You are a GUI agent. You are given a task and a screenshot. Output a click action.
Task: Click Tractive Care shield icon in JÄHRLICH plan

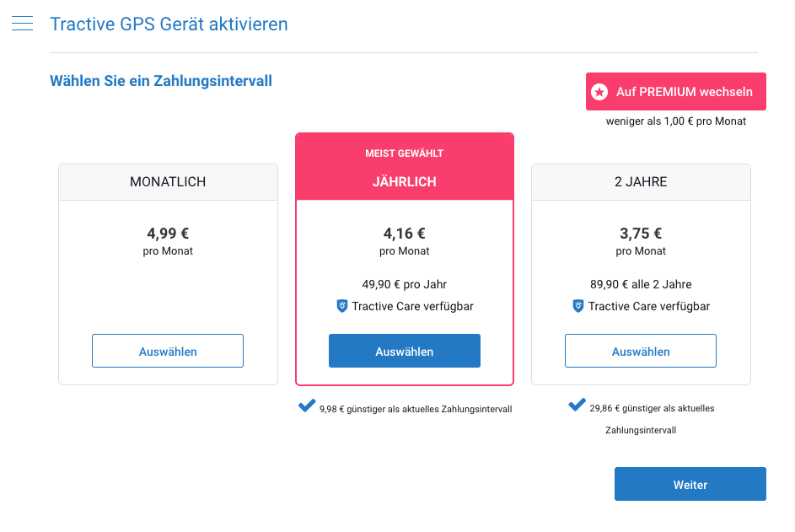(x=342, y=306)
